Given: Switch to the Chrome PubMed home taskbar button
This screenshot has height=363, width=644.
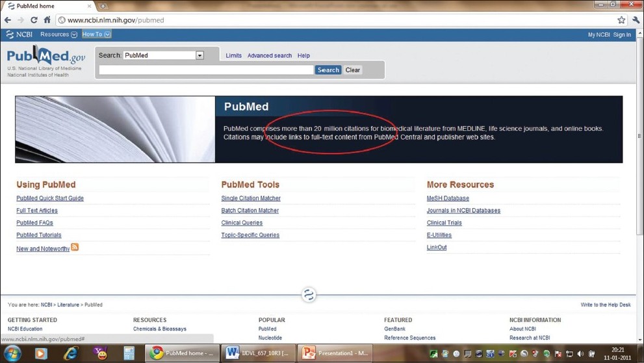Looking at the screenshot, I should 183,353.
